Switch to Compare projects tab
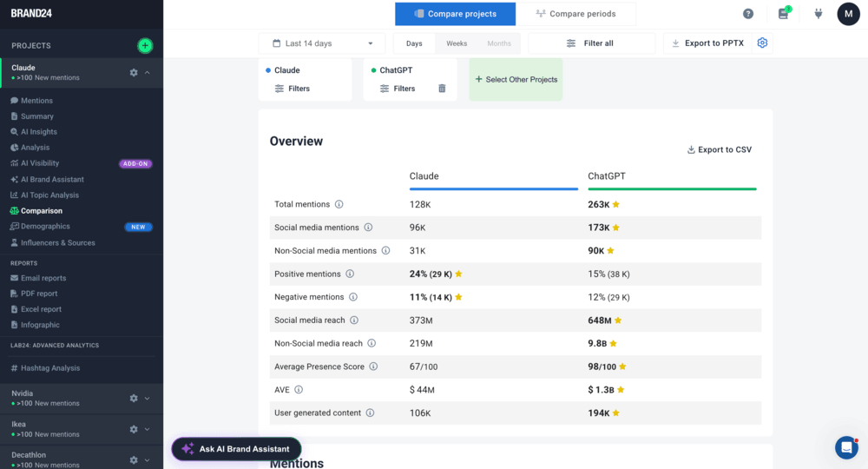 tap(455, 14)
